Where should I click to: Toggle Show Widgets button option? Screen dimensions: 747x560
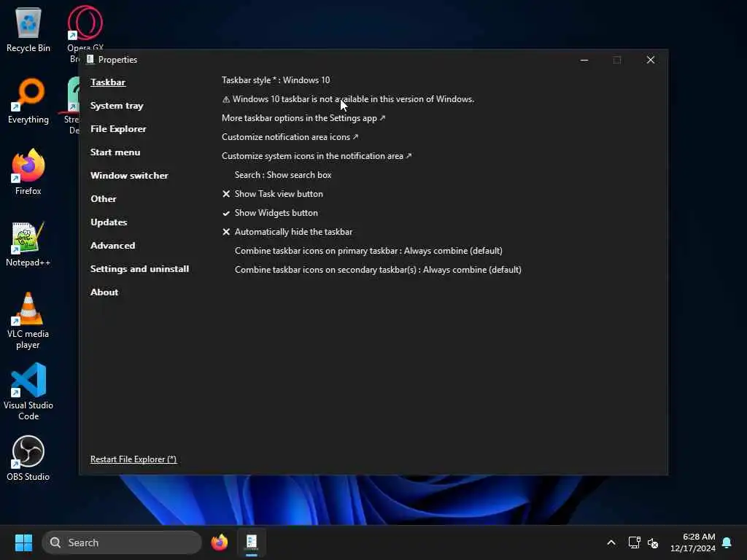click(270, 213)
